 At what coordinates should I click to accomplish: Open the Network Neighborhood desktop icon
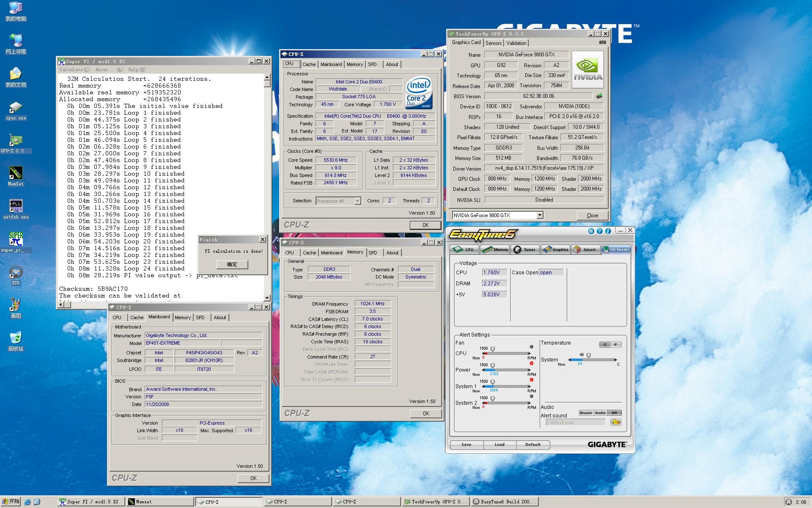click(16, 44)
